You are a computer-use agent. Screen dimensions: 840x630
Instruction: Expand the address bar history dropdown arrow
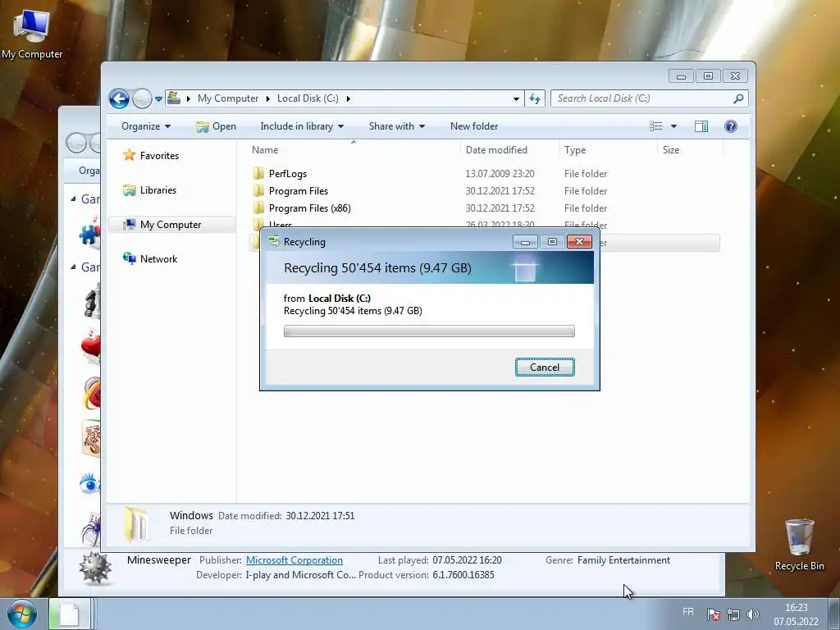pos(516,98)
